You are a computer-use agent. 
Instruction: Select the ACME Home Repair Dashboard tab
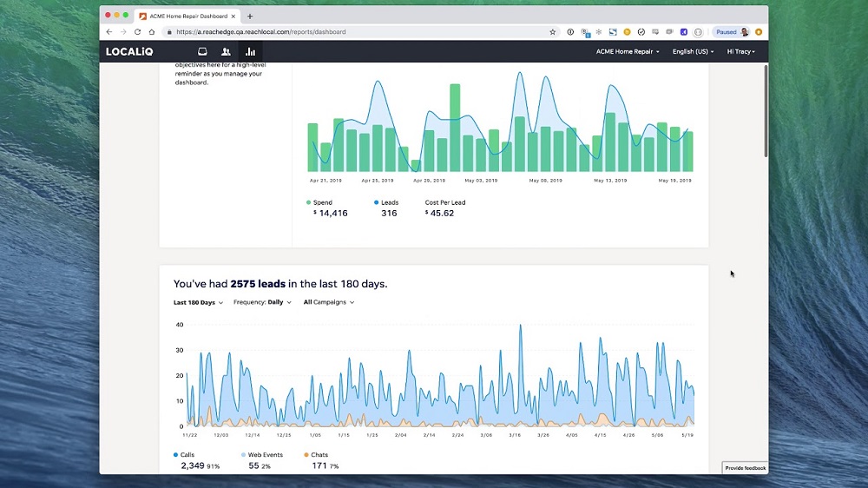point(188,16)
